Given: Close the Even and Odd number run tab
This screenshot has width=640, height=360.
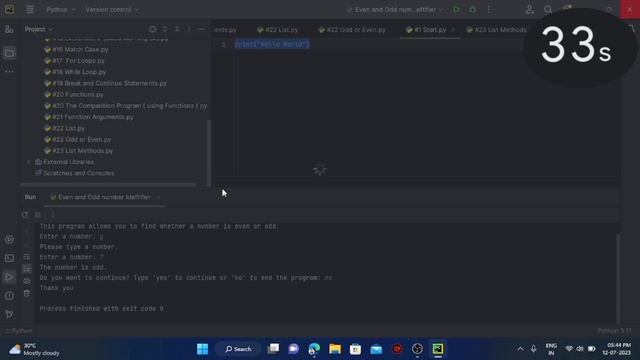Looking at the screenshot, I should (x=158, y=197).
